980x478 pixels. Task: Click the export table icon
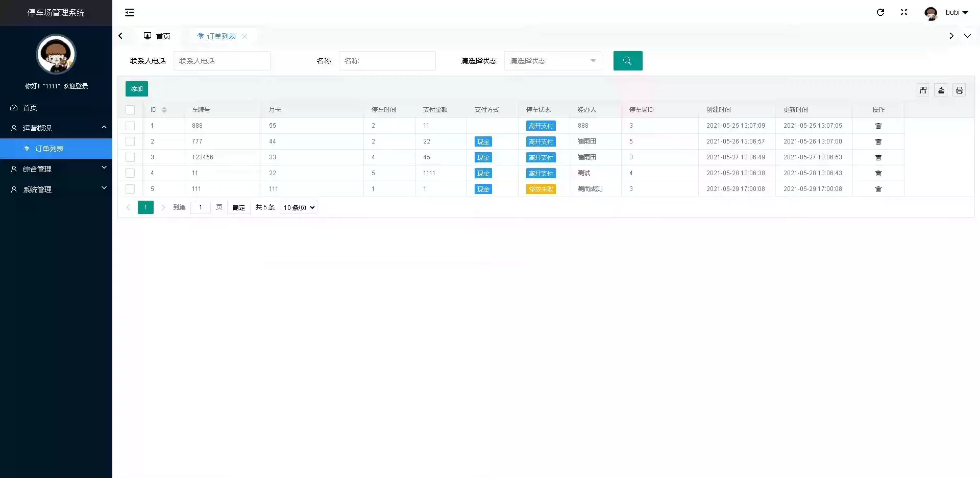[x=941, y=90]
